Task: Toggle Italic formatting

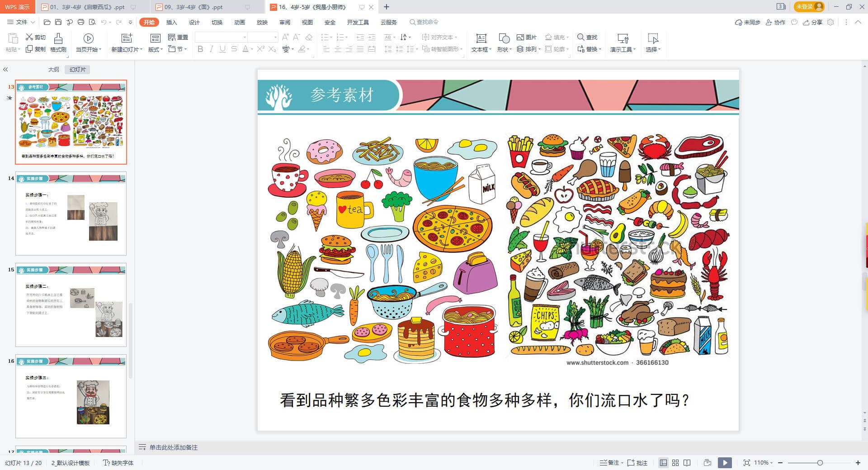Action: pos(211,49)
